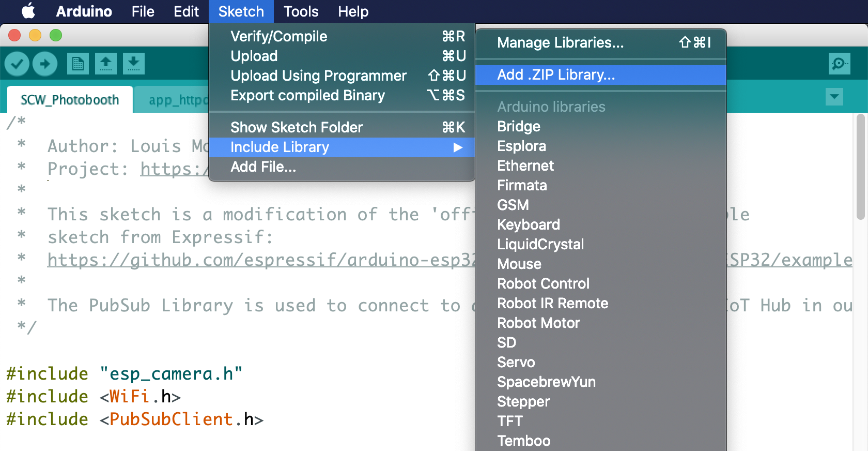Open the Arduino application menu
The height and width of the screenshot is (451, 868).
click(84, 11)
